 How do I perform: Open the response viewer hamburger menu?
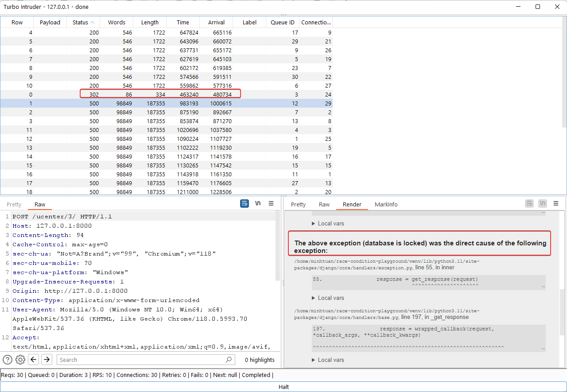pos(556,204)
